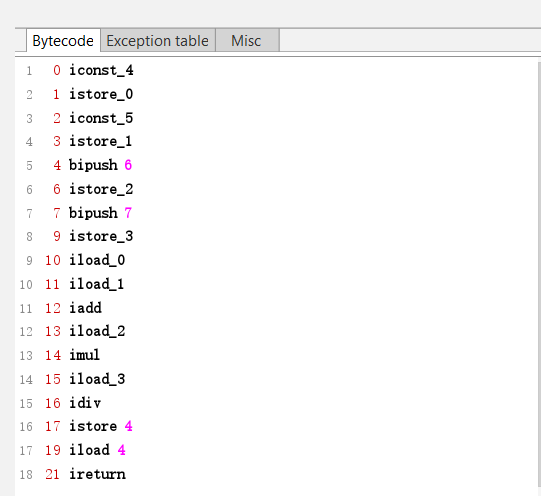
Task: Select the idiv instruction line
Action: coord(85,403)
